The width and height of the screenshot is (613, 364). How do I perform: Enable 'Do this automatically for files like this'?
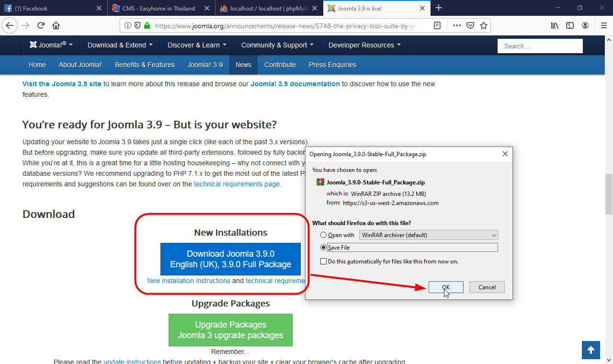(x=324, y=261)
